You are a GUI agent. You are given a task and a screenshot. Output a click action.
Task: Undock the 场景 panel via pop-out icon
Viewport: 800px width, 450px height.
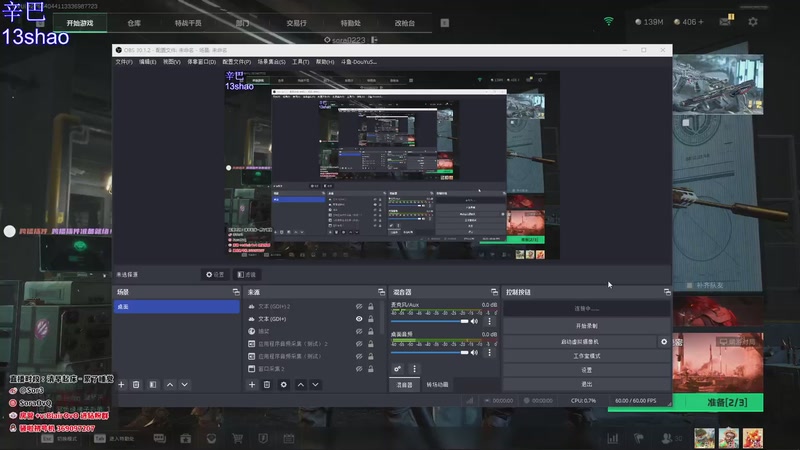point(236,292)
